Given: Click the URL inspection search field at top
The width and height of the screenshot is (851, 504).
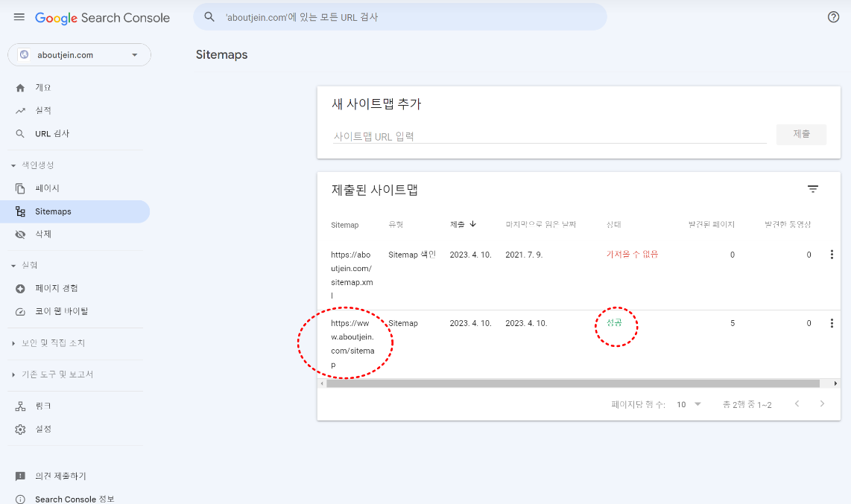Looking at the screenshot, I should 400,17.
